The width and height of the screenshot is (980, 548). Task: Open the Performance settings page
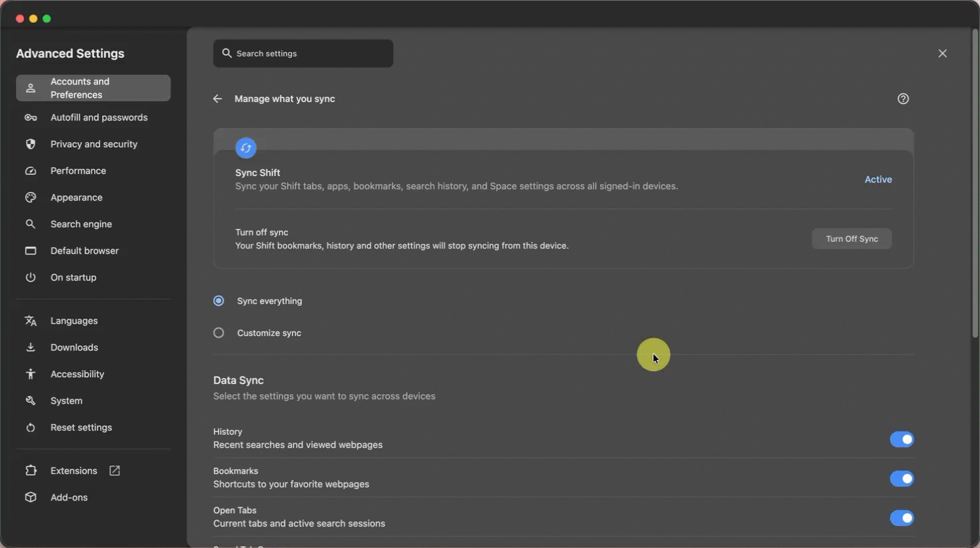click(x=93, y=171)
